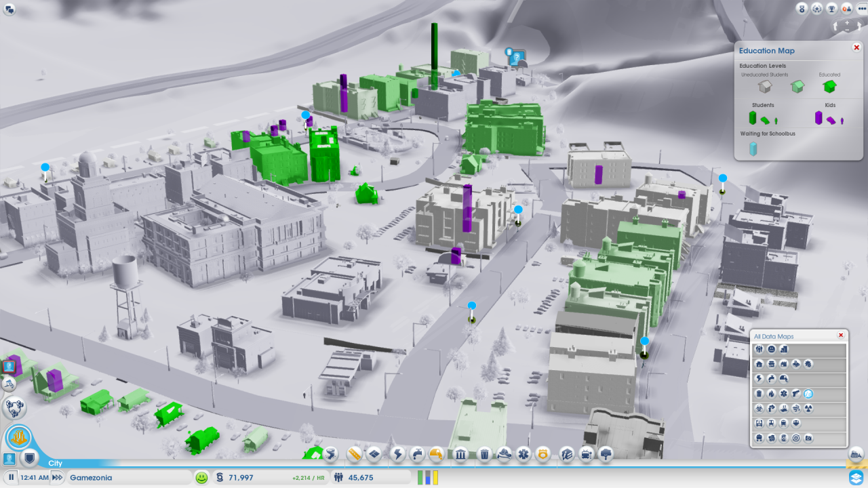This screenshot has height=488, width=868.
Task: Show the Sewage data map
Action: (783, 379)
